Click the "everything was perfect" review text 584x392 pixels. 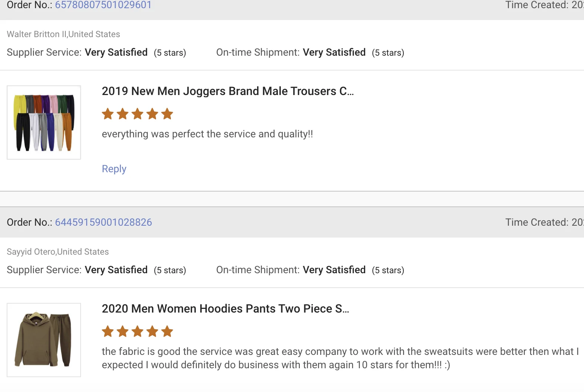pyautogui.click(x=207, y=134)
